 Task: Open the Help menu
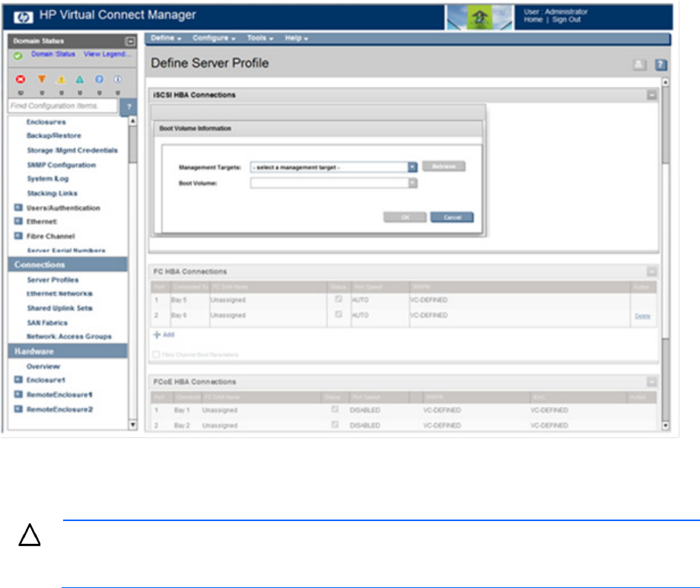click(x=297, y=38)
